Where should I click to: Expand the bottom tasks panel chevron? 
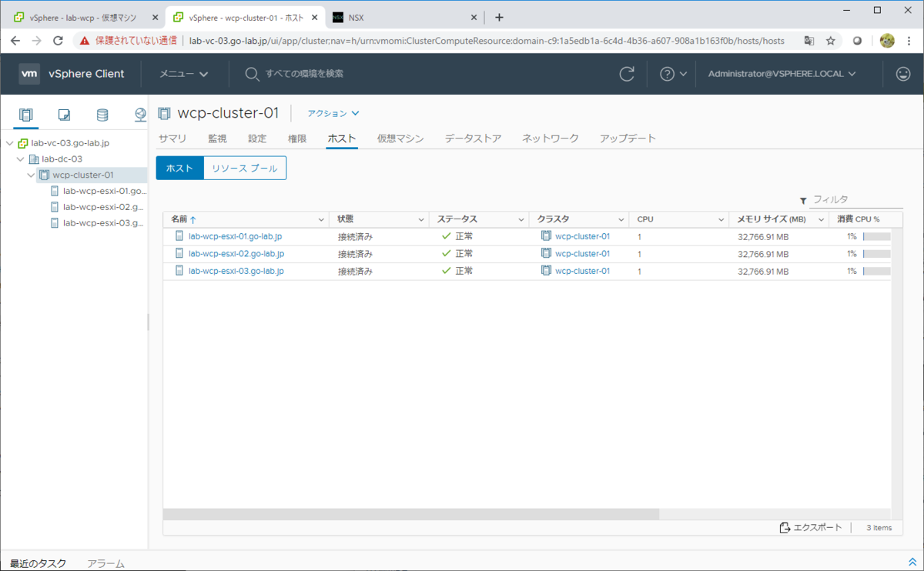(x=912, y=563)
